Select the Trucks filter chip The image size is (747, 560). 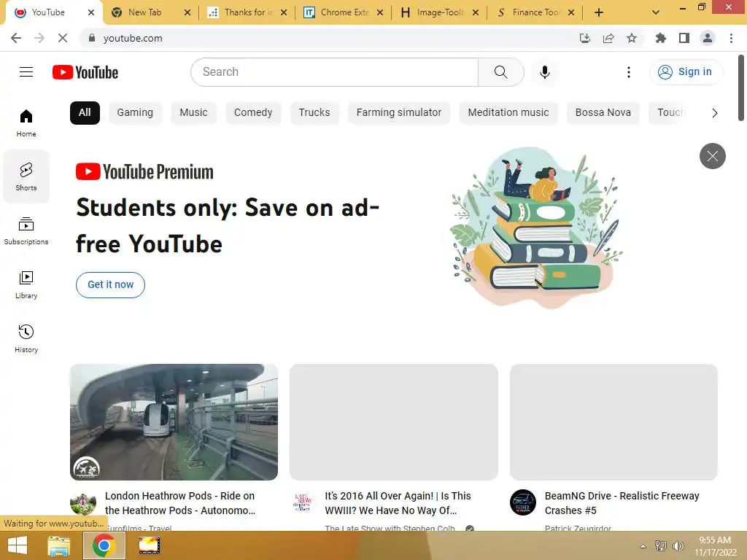(314, 113)
